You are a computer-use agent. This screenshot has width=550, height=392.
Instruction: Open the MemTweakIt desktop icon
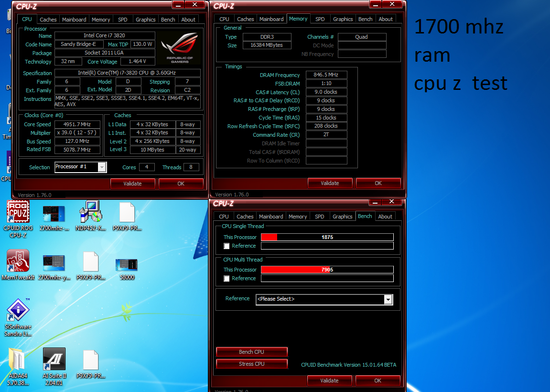[18, 265]
